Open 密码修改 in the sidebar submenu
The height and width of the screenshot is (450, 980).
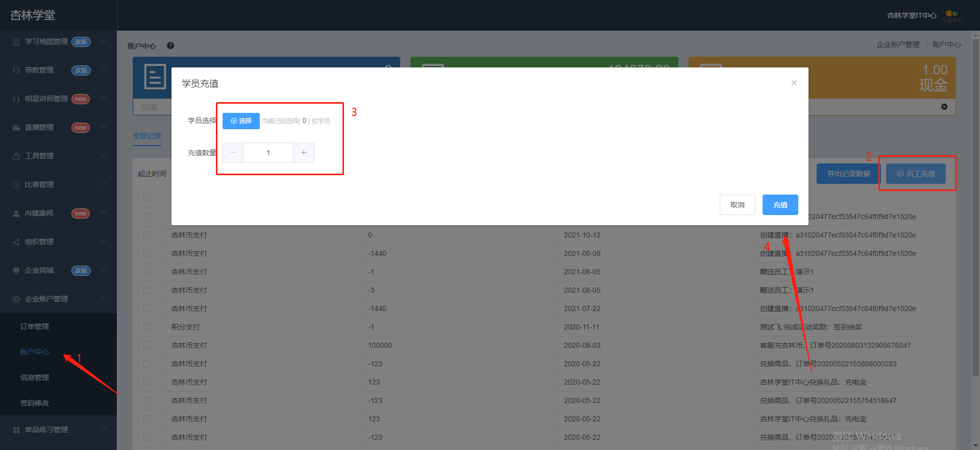35,403
